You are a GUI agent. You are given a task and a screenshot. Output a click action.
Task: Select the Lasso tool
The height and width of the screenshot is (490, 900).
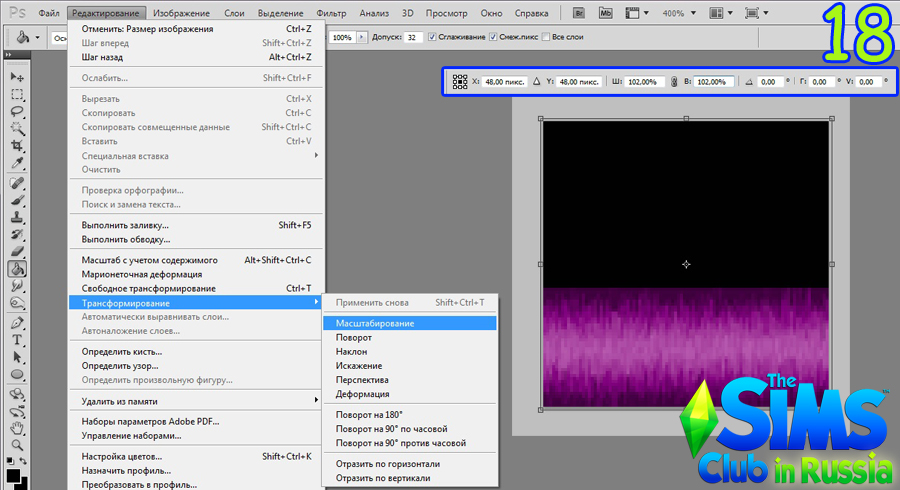17,112
